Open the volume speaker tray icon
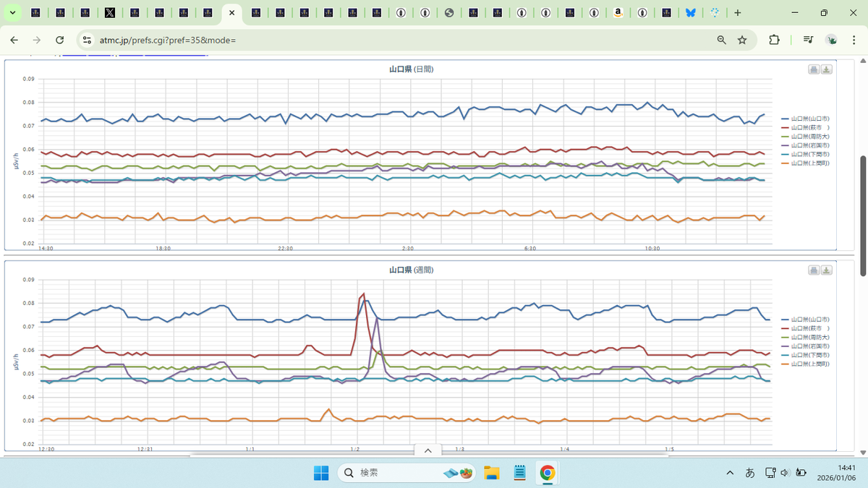Screen dimensions: 868x488 click(x=785, y=473)
